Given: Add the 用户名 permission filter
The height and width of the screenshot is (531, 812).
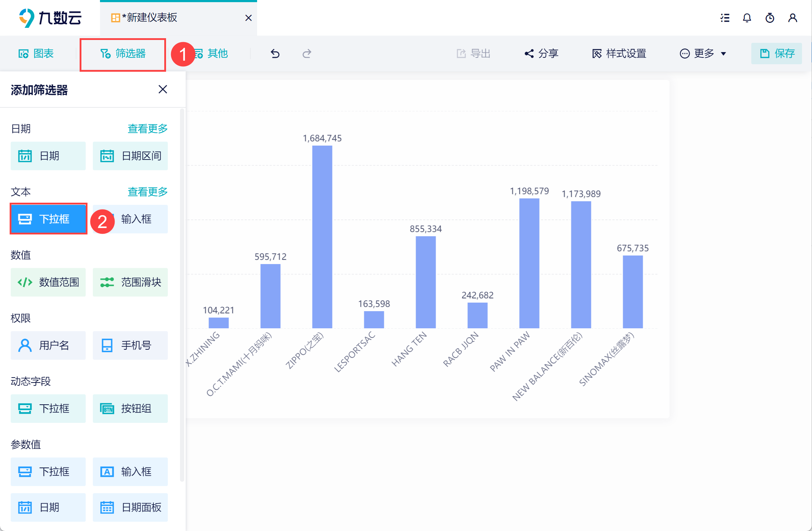Looking at the screenshot, I should [48, 345].
